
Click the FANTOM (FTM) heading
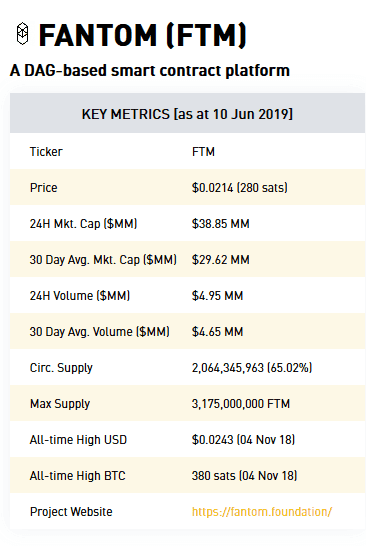point(142,35)
